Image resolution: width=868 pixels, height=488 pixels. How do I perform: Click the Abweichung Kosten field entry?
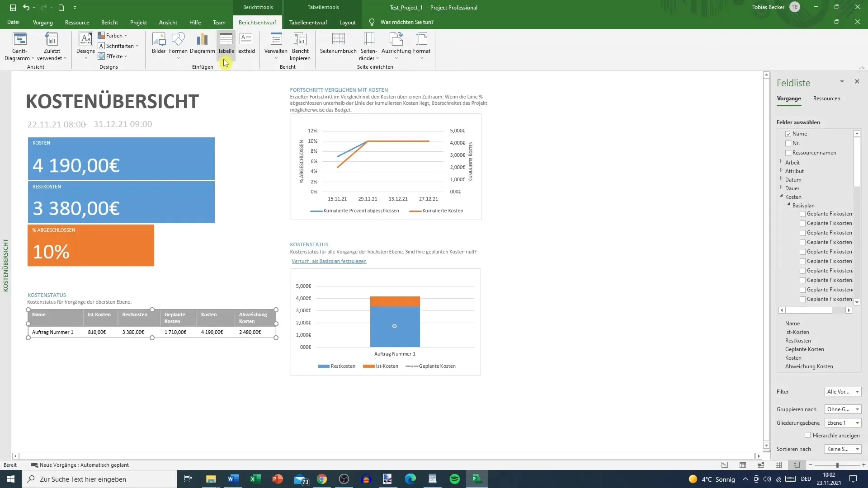tap(809, 366)
